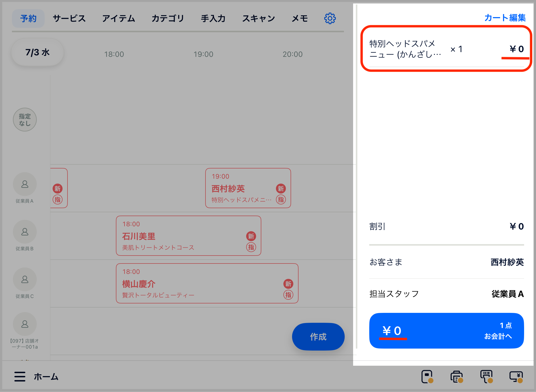Open the カテゴリ tab
Image resolution: width=536 pixels, height=392 pixels.
pos(168,18)
